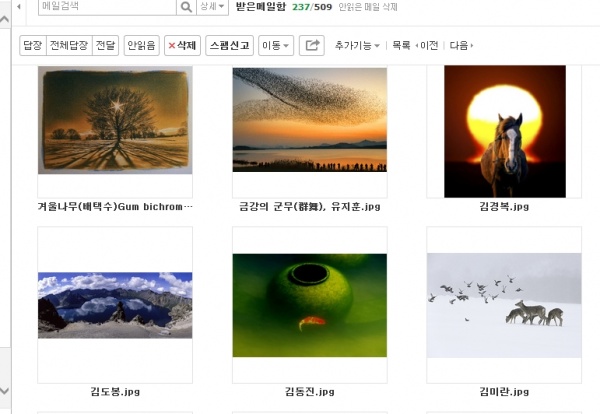Click the magnifier search icon
The height and width of the screenshot is (414, 600).
click(186, 7)
